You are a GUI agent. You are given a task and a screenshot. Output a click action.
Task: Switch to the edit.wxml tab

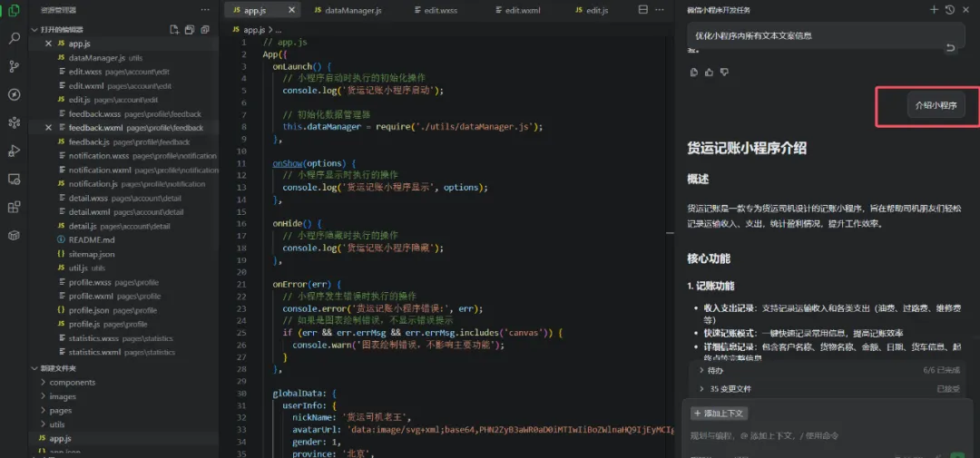(x=517, y=10)
